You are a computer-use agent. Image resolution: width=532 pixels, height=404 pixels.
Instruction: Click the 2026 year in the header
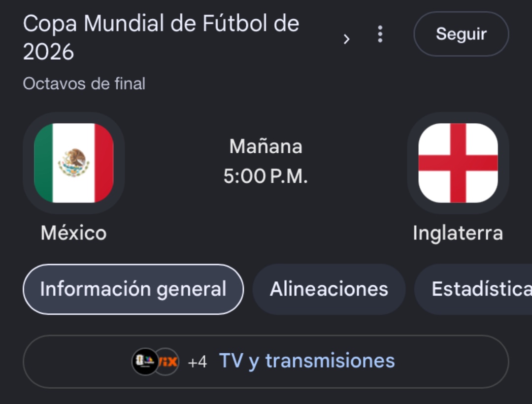click(48, 52)
